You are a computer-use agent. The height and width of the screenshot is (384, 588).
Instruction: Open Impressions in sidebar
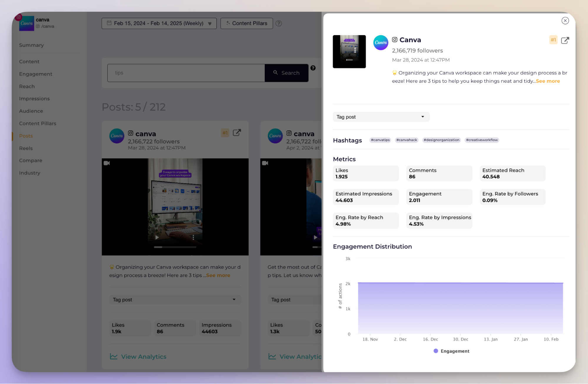pos(34,99)
